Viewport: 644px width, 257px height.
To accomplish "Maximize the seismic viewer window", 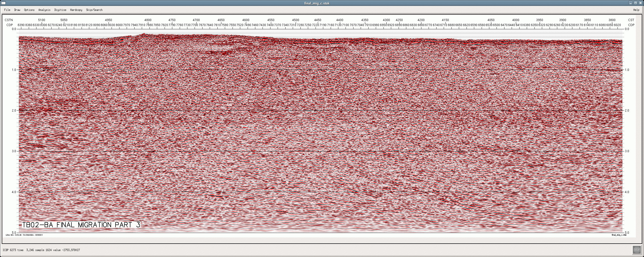I will 636,3.
